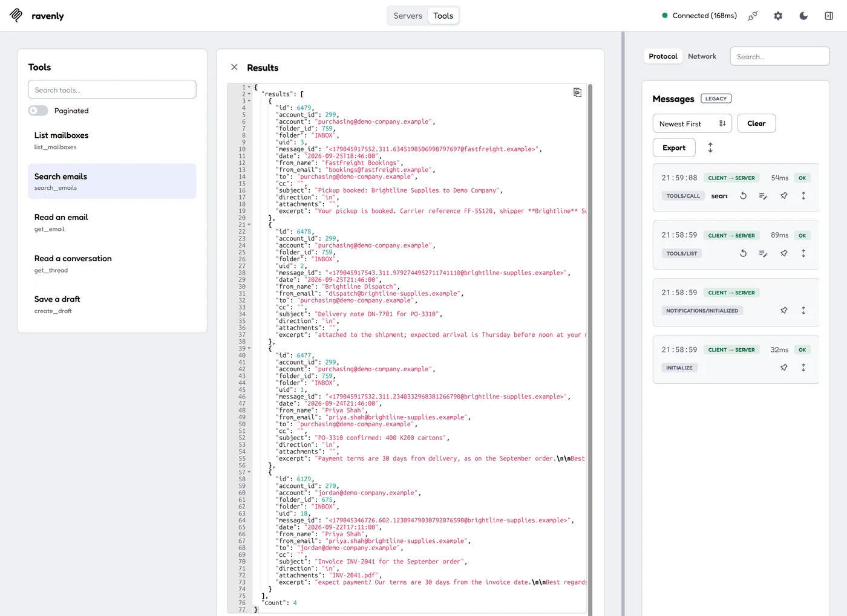Collapse the first result object at line 3
Image resolution: width=847 pixels, height=616 pixels.
[249, 101]
